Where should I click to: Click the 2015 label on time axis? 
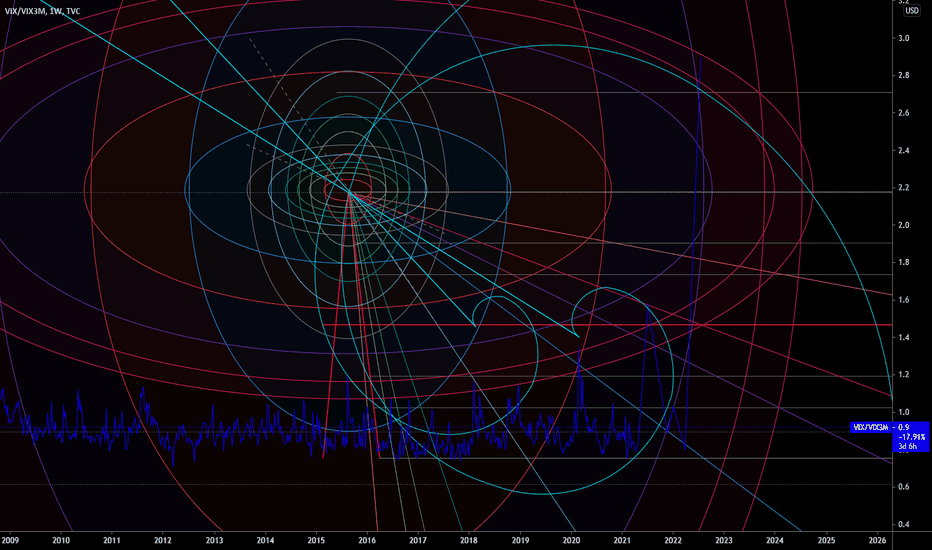316,540
